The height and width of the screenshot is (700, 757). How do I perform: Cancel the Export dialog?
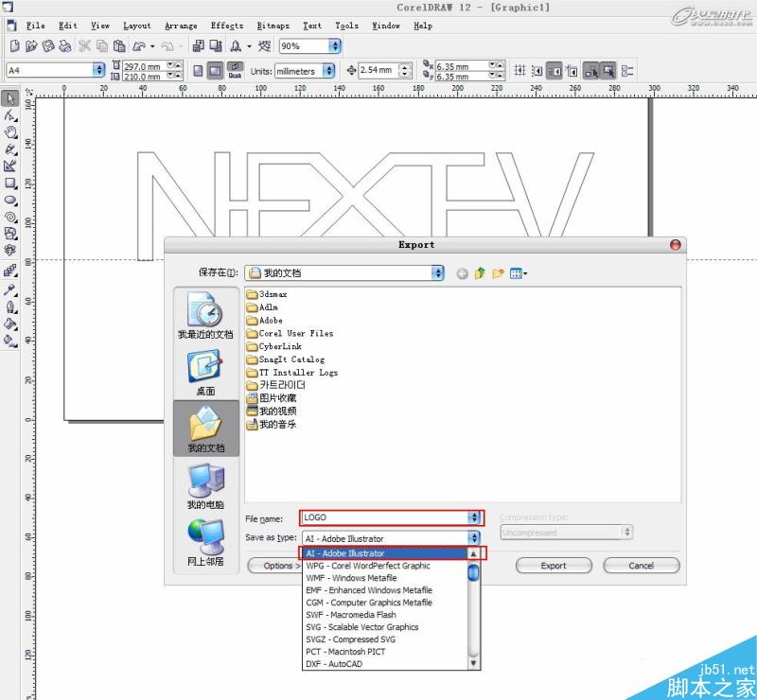642,566
